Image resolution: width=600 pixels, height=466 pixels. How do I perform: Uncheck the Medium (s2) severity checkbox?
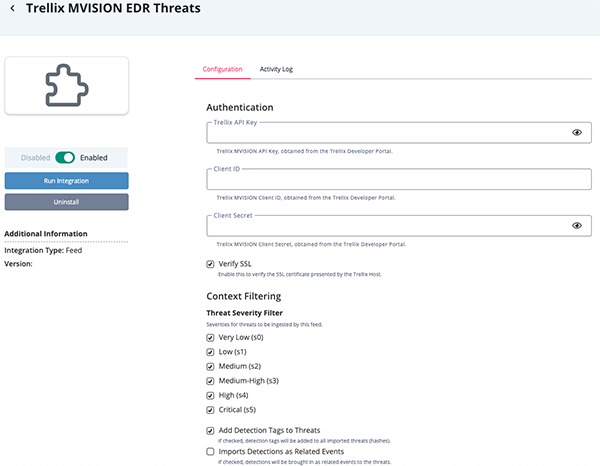(210, 367)
